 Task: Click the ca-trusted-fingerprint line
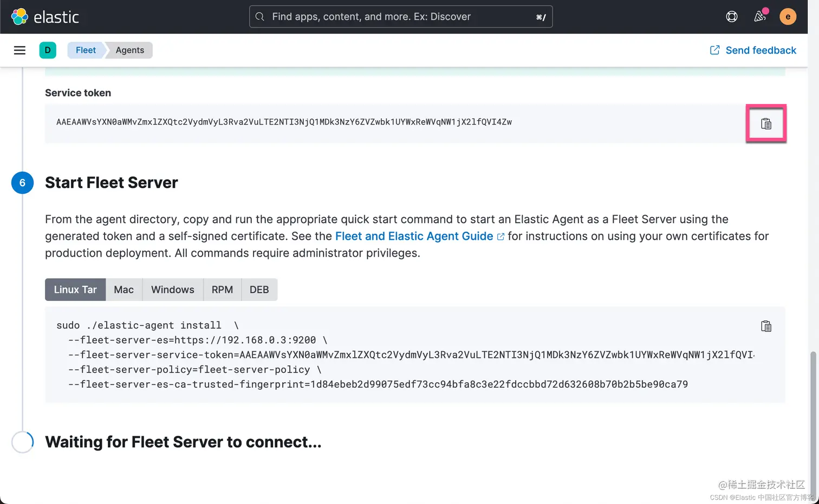point(378,384)
